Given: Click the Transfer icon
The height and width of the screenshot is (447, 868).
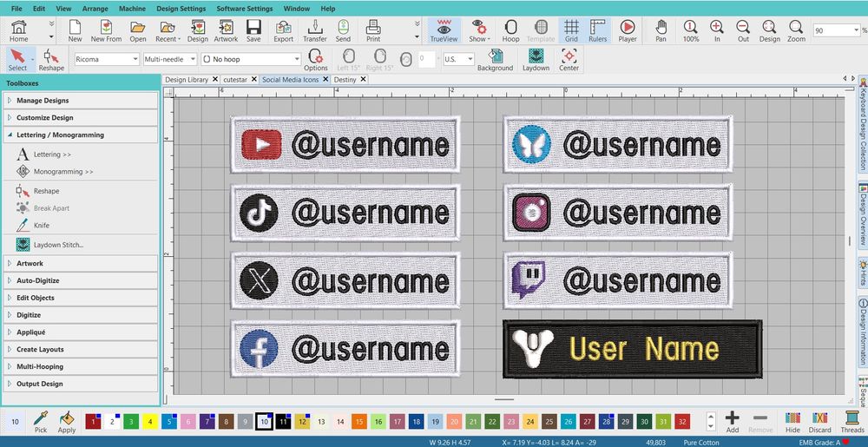Looking at the screenshot, I should point(314,31).
